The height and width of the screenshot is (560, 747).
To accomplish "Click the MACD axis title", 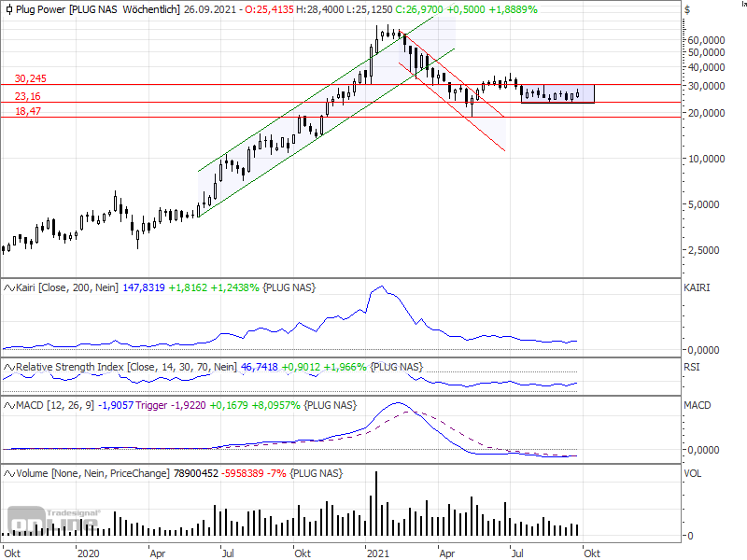I will [x=698, y=405].
